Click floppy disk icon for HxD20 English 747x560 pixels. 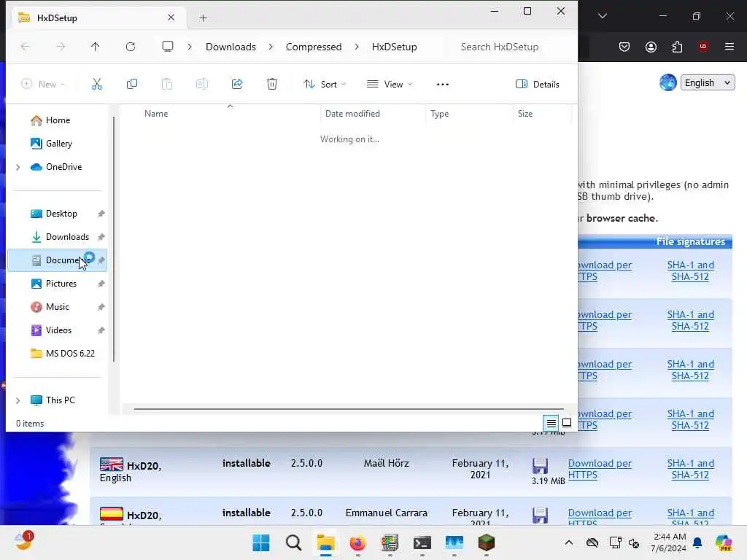[541, 466]
